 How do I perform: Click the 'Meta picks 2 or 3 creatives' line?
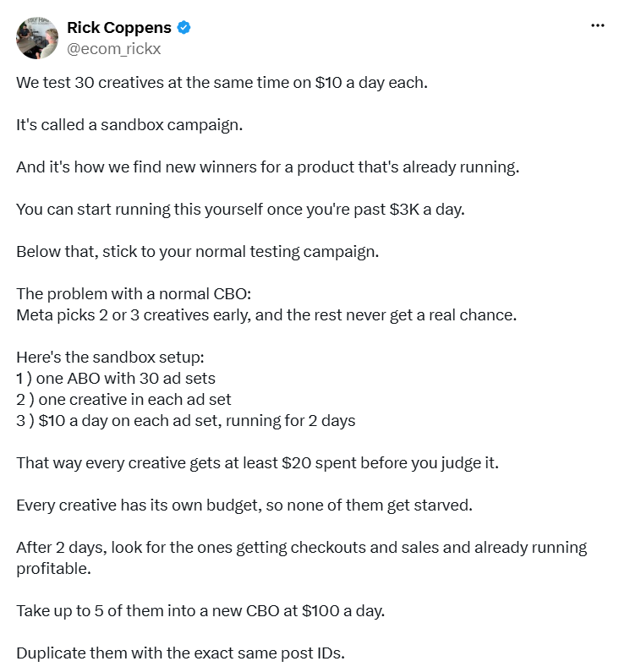266,315
